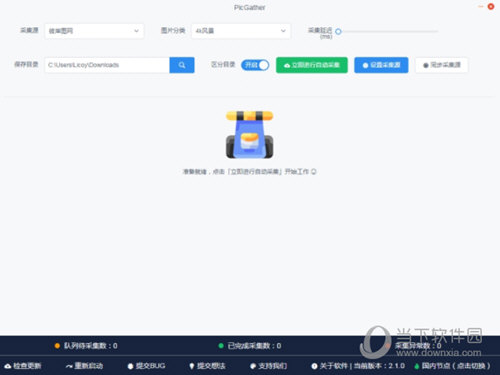
Task: Click the 已完成采集数 green status indicator
Action: [x=221, y=346]
